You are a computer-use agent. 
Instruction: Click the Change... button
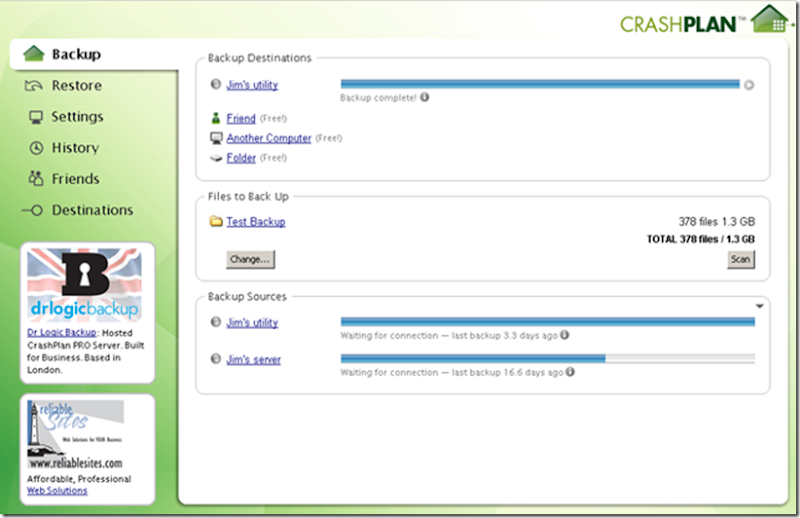(x=251, y=259)
